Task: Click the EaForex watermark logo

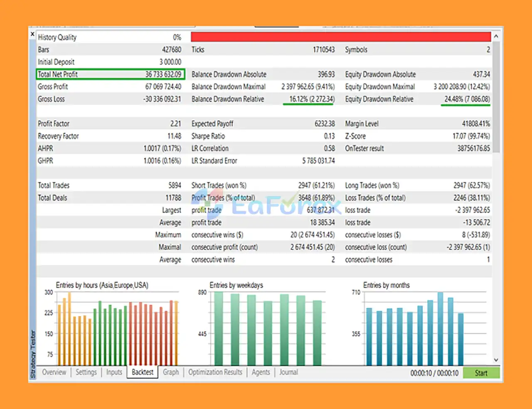Action: point(266,204)
